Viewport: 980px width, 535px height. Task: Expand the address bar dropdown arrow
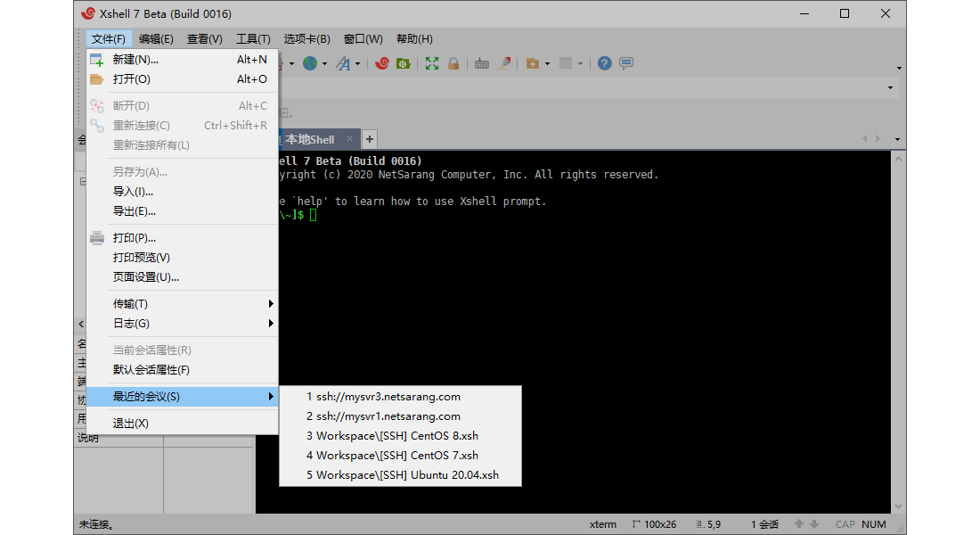[891, 87]
